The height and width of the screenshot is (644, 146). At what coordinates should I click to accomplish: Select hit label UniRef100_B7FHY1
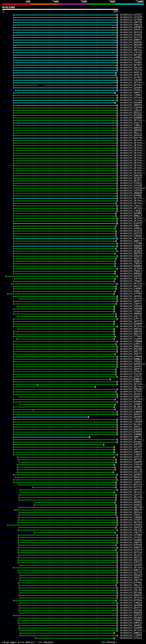[x=131, y=30]
